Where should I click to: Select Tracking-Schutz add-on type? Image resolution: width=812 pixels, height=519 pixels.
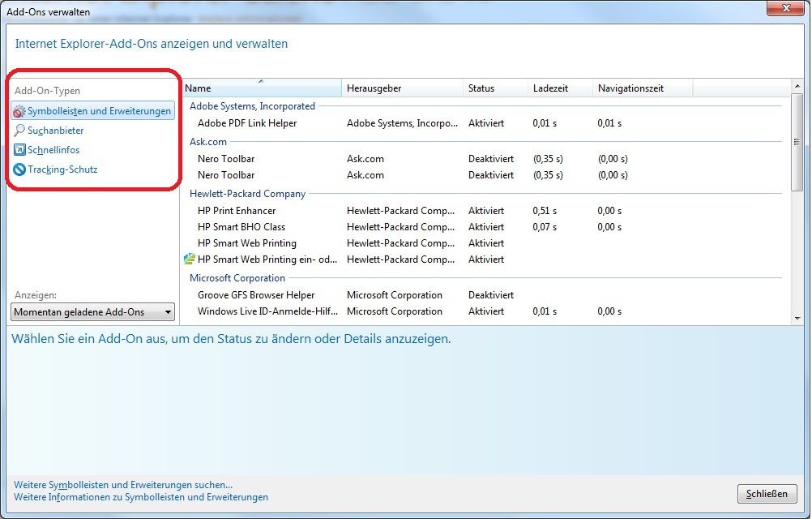click(x=62, y=169)
